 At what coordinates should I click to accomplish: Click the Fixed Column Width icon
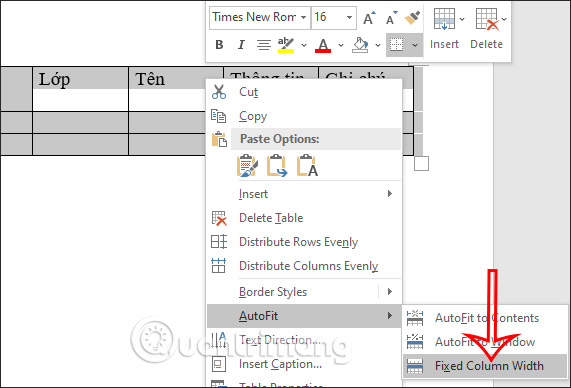tap(415, 366)
